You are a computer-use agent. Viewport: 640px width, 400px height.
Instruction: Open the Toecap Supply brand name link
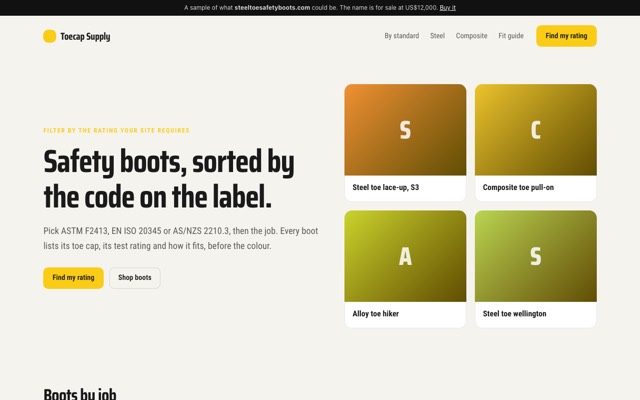[85, 36]
